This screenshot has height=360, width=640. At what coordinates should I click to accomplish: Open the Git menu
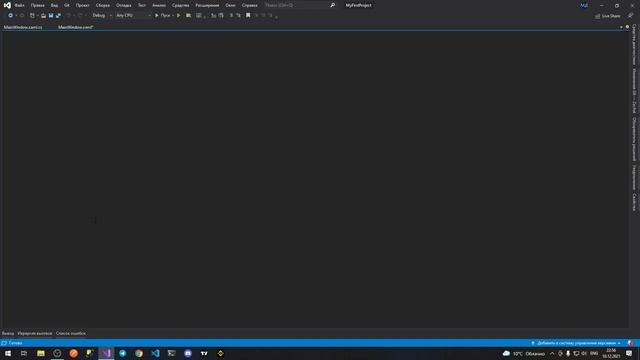pyautogui.click(x=67, y=5)
